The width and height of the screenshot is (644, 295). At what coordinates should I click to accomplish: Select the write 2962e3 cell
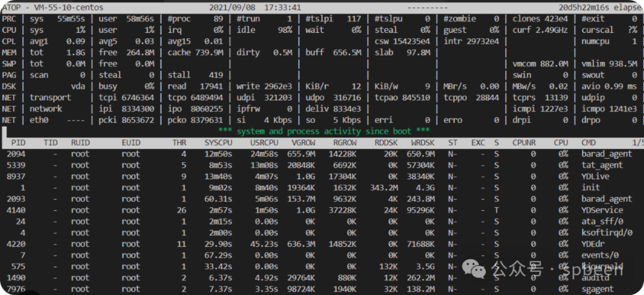click(x=264, y=87)
